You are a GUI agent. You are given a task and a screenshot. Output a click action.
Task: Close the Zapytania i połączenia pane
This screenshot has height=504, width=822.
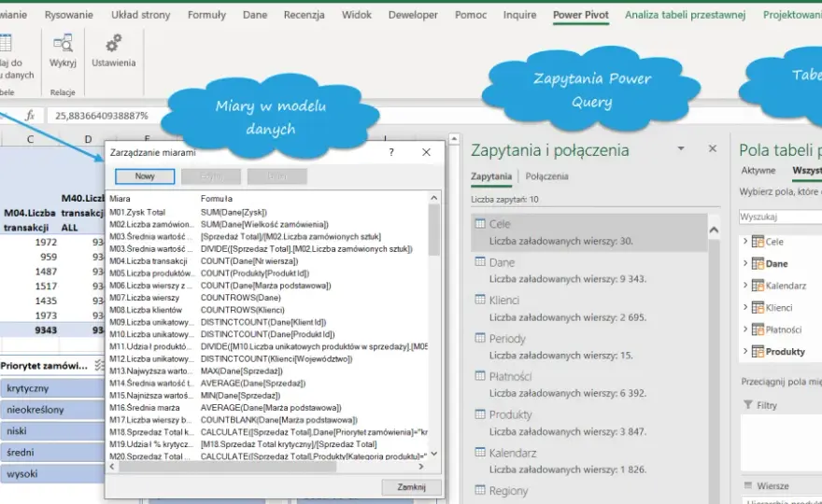point(713,148)
